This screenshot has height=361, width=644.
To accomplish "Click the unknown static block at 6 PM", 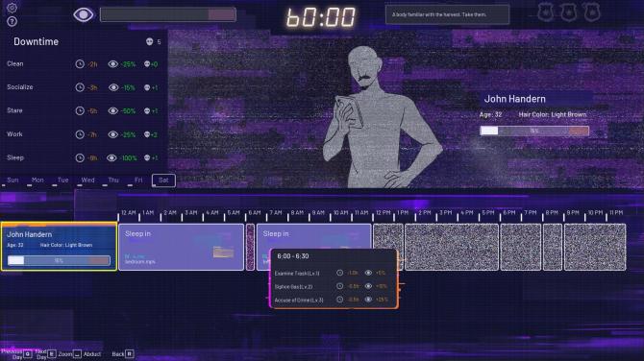I will [x=520, y=247].
